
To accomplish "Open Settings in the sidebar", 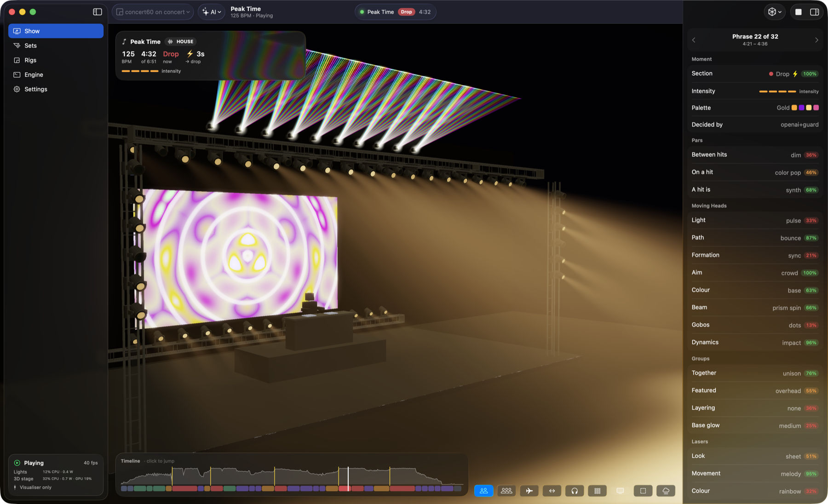I will (56, 89).
